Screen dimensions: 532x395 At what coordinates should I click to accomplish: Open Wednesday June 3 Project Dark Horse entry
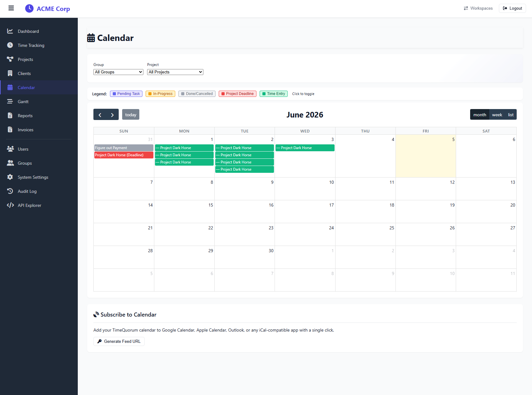[x=305, y=148]
